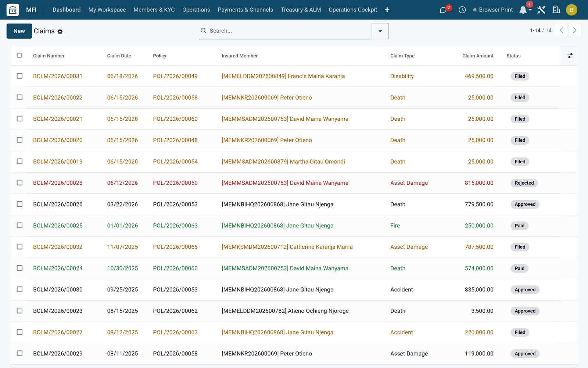Viewport: 588px width, 368px height.
Task: Go to the next page of records
Action: (x=574, y=31)
